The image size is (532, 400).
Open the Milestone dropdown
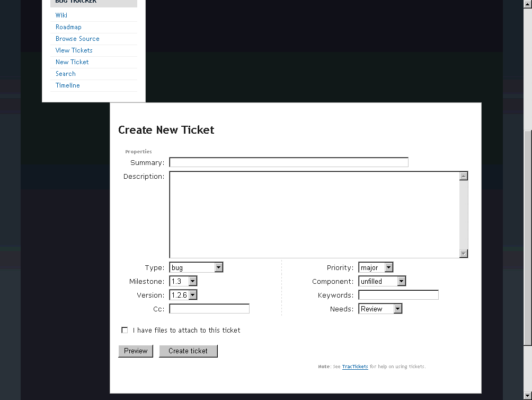[x=183, y=282]
